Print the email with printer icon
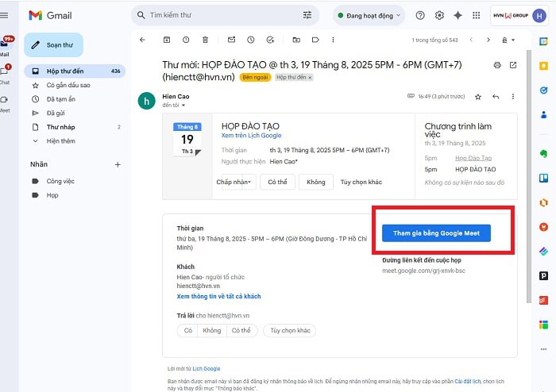 pos(497,64)
